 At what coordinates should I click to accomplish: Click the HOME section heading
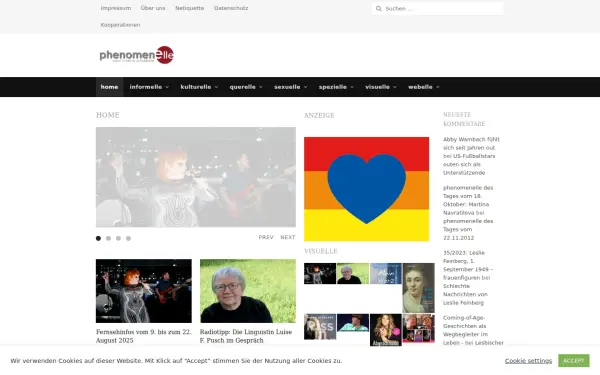(108, 115)
